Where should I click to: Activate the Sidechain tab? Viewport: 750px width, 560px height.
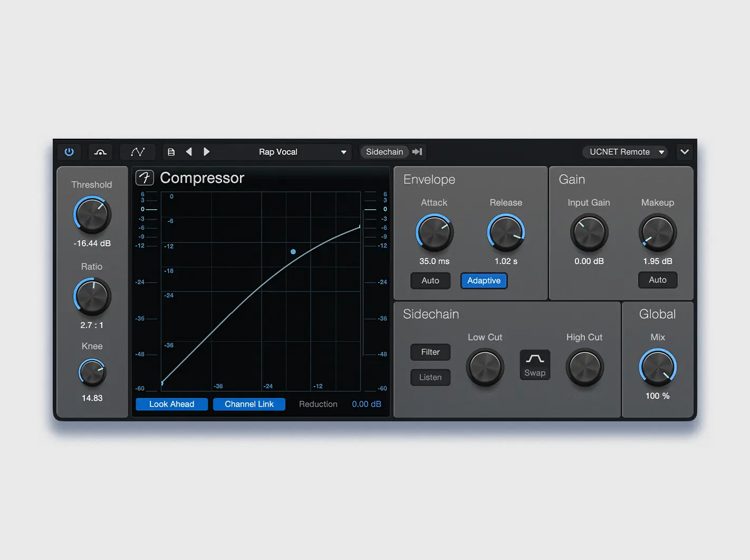click(384, 151)
